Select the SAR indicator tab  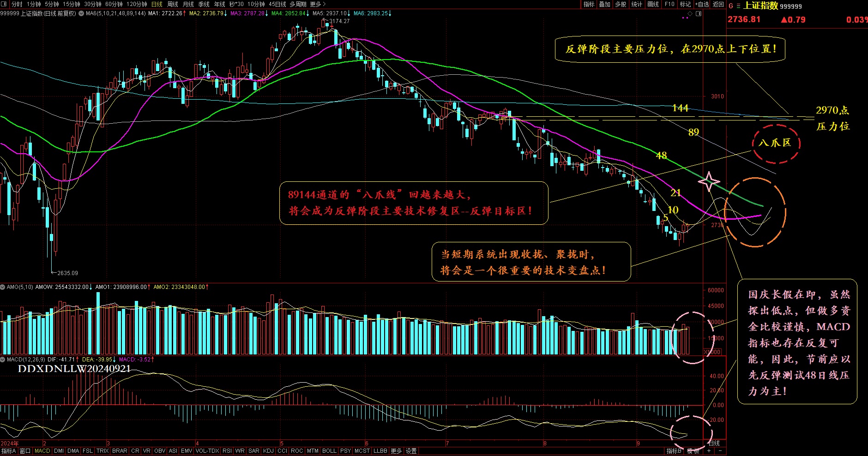click(254, 451)
